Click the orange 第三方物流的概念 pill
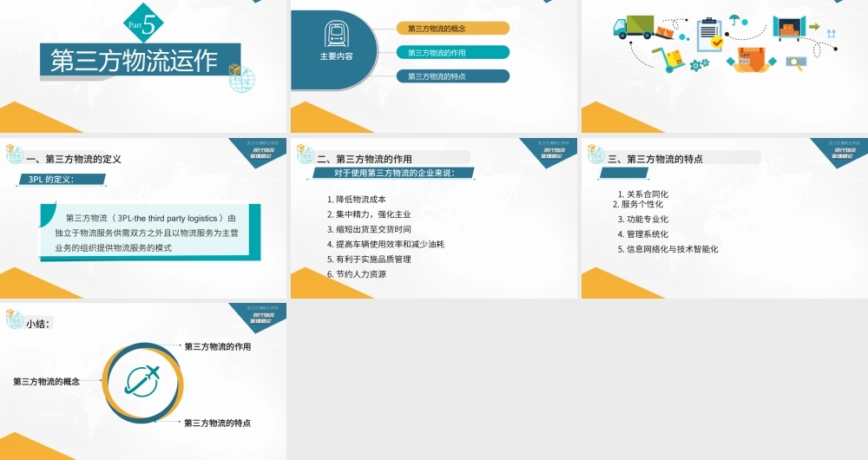The image size is (868, 460). click(453, 29)
